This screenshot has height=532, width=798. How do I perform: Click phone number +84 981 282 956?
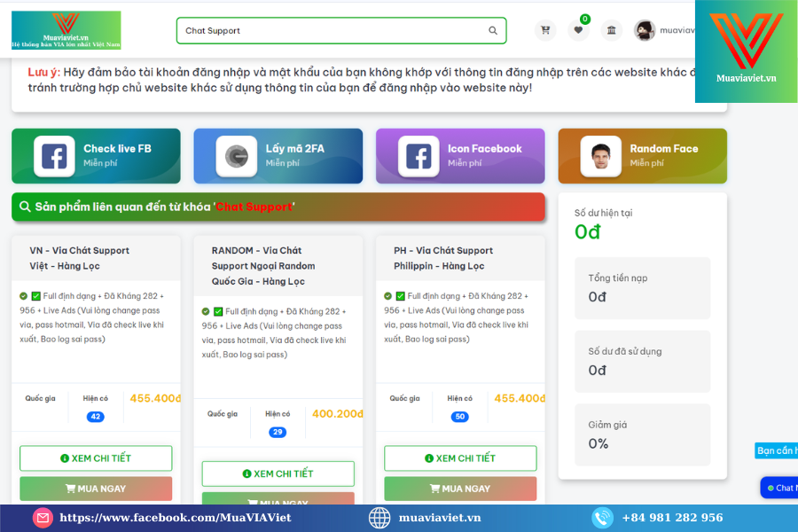pos(672,518)
